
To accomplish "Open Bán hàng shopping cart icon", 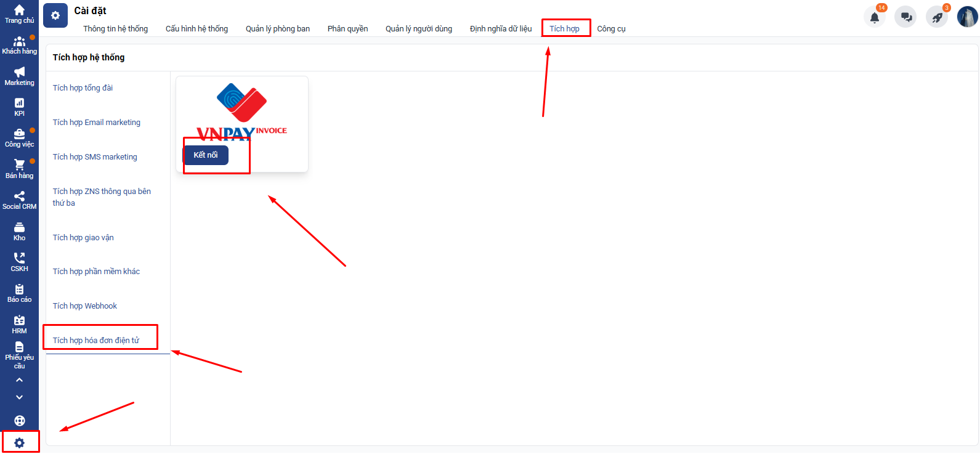I will (x=19, y=169).
